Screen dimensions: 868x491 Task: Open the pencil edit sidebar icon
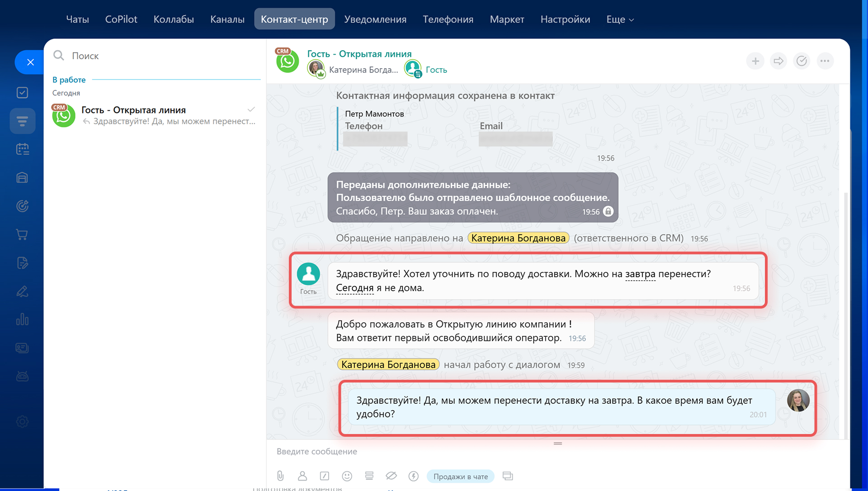click(22, 291)
